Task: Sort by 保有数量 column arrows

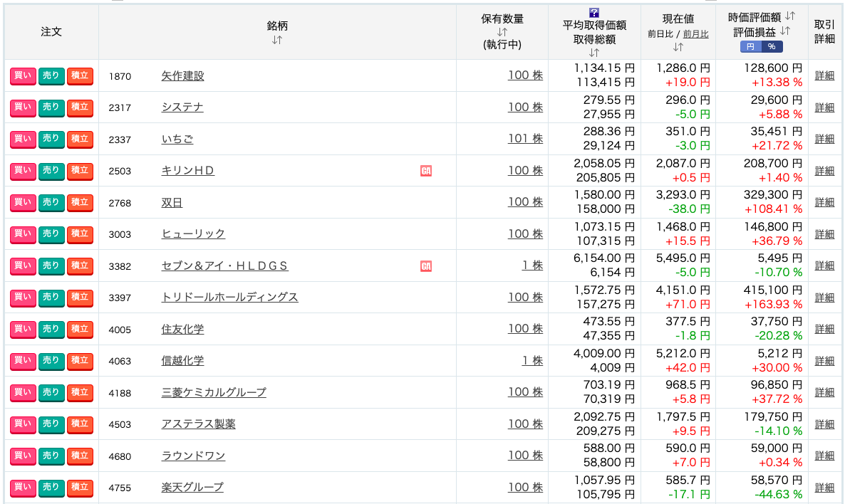Action: point(502,32)
